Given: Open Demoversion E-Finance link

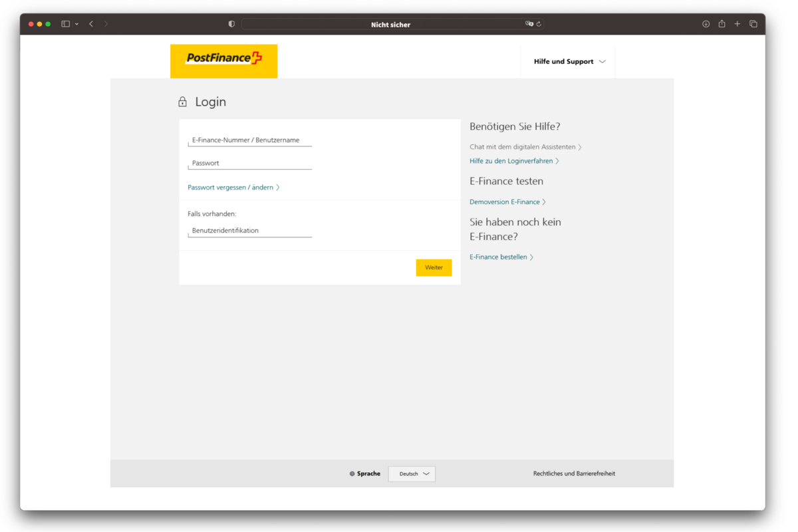Looking at the screenshot, I should pyautogui.click(x=507, y=201).
